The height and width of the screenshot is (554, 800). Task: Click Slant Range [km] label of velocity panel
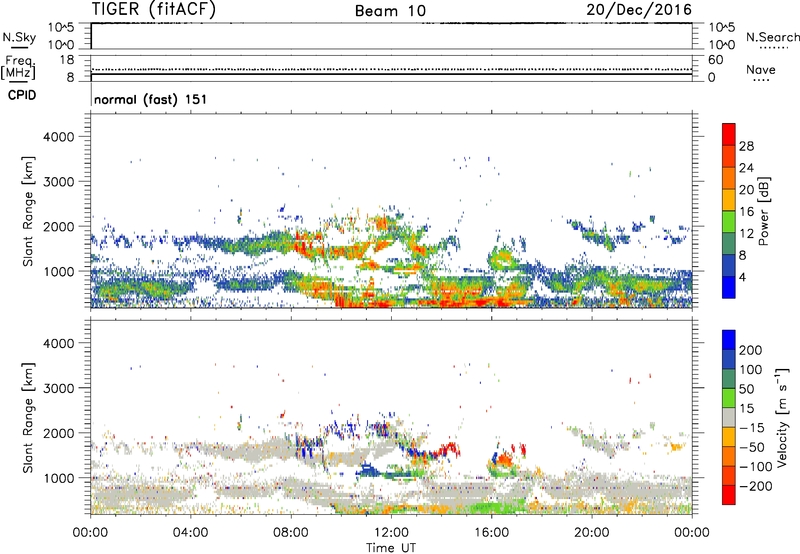click(28, 417)
